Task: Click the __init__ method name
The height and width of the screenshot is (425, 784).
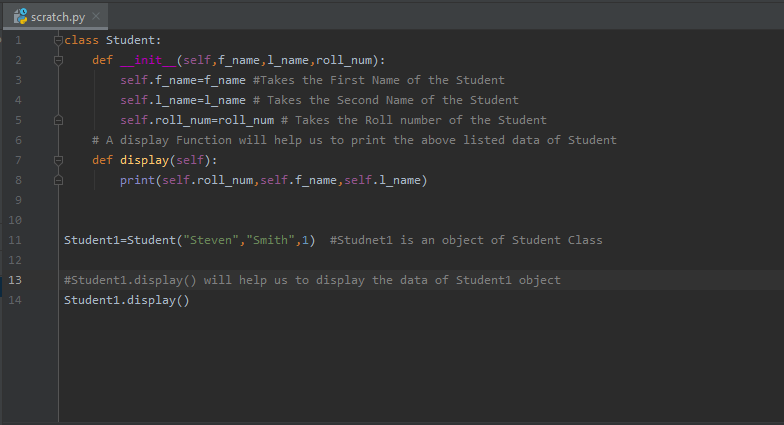Action: point(148,60)
